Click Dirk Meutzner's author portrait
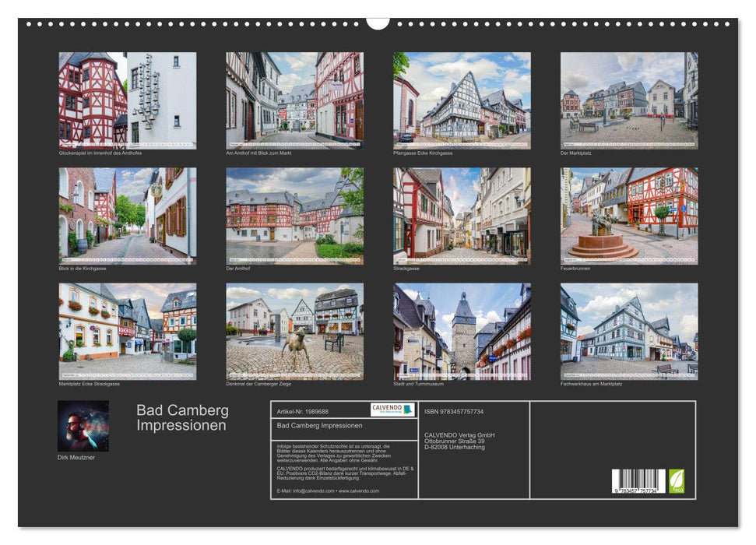Screen dimensions: 756x545 coord(83,426)
